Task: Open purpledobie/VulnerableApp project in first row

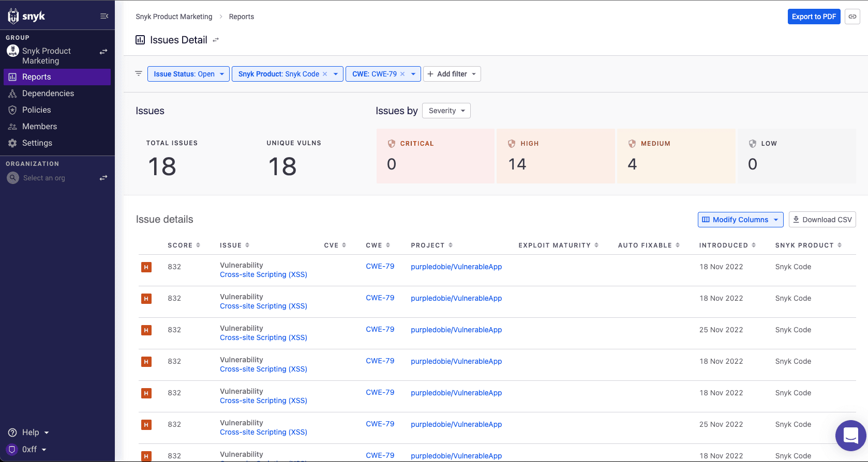Action: coord(456,267)
